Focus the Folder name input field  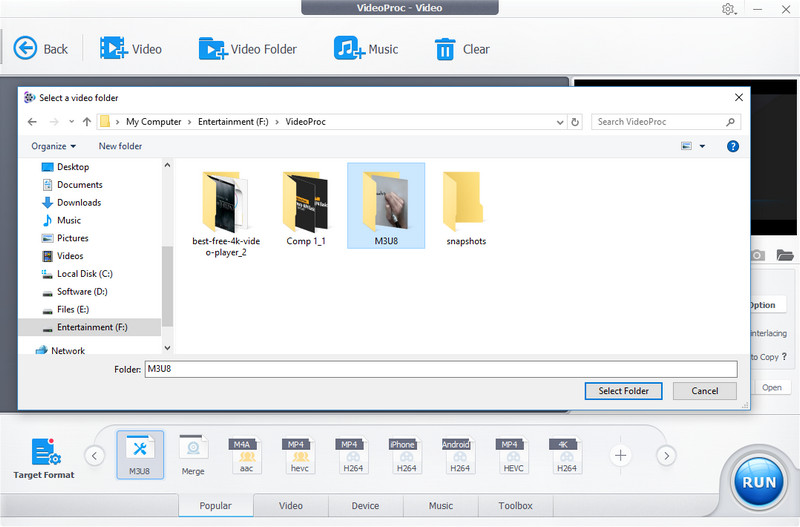(441, 369)
